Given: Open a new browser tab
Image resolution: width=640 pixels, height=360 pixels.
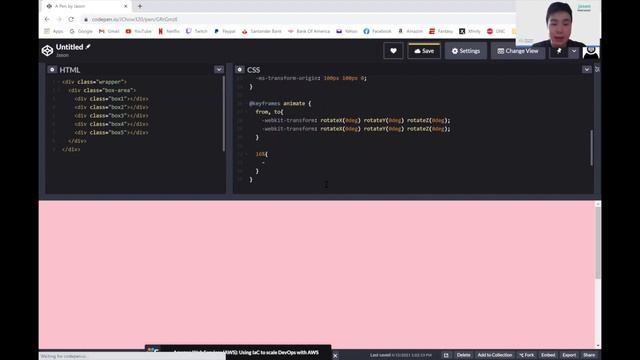Looking at the screenshot, I should click(x=140, y=6).
